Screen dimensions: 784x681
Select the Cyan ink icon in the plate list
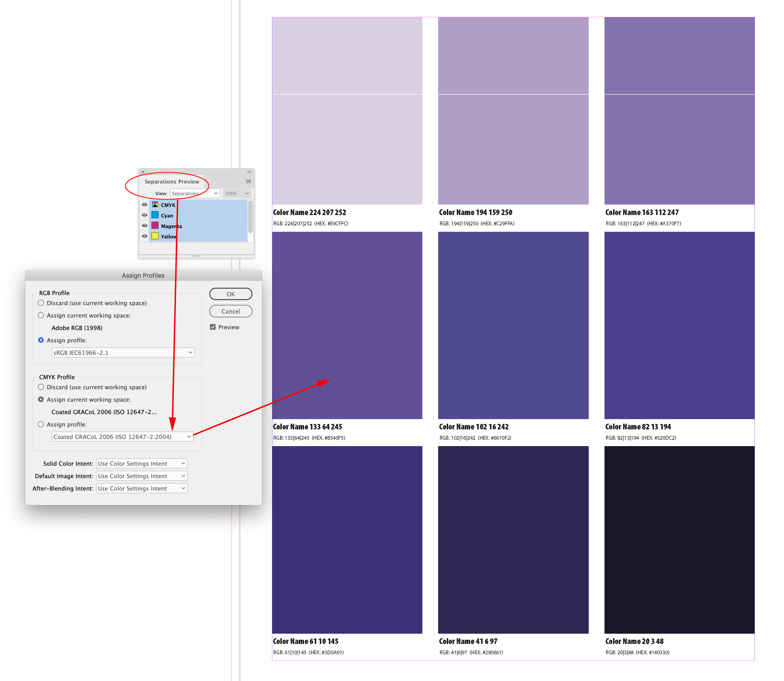pos(155,216)
